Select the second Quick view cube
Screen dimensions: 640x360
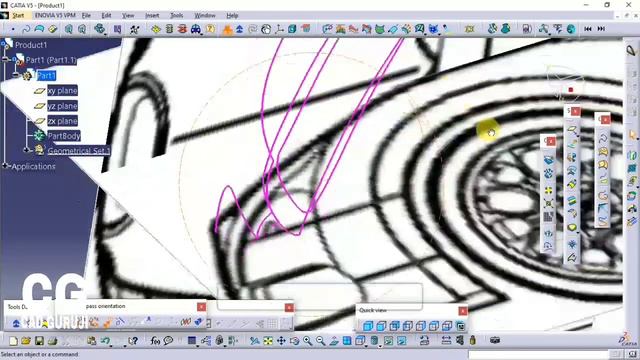point(381,326)
